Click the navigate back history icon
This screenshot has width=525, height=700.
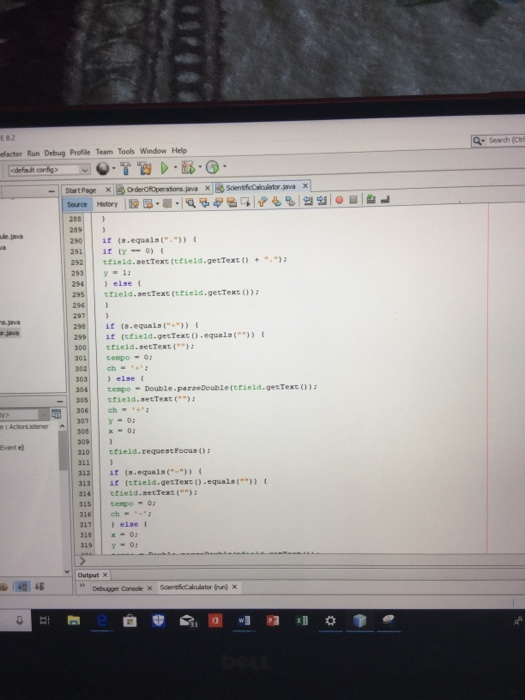148,204
